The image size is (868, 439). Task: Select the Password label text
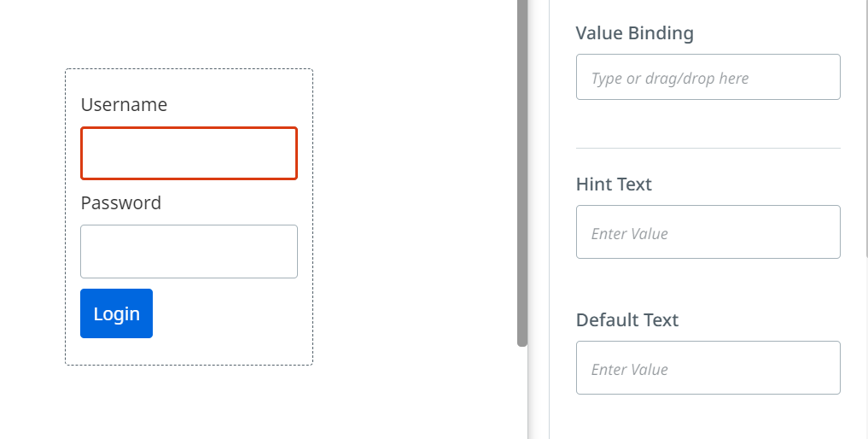pyautogui.click(x=120, y=202)
